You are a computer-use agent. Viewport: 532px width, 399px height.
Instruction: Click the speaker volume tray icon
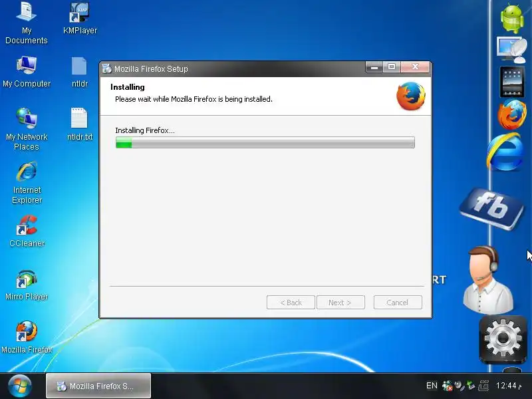click(x=459, y=386)
